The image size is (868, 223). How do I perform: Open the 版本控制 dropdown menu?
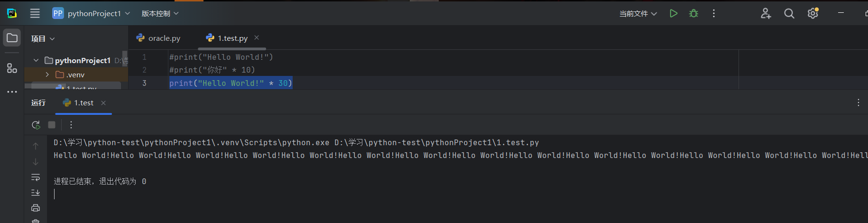160,13
